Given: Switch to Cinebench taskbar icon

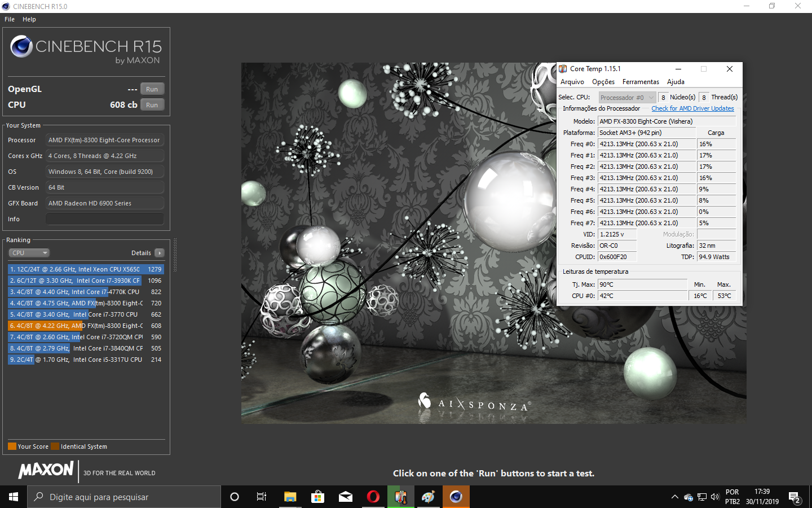Looking at the screenshot, I should pyautogui.click(x=456, y=497).
